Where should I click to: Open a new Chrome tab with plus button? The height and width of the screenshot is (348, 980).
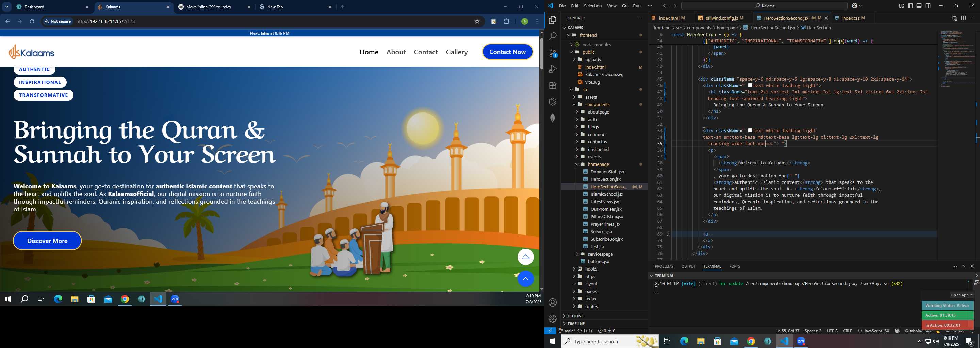(x=342, y=7)
